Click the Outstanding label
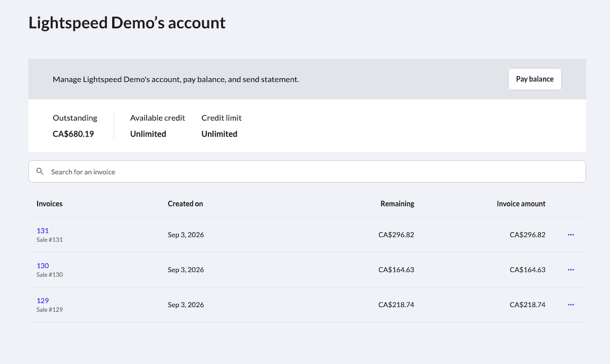 (x=75, y=118)
